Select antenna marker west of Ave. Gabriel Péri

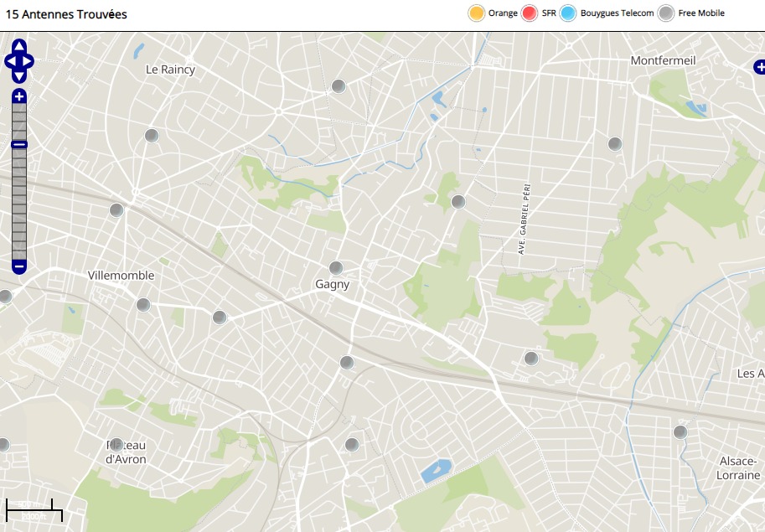pos(458,202)
